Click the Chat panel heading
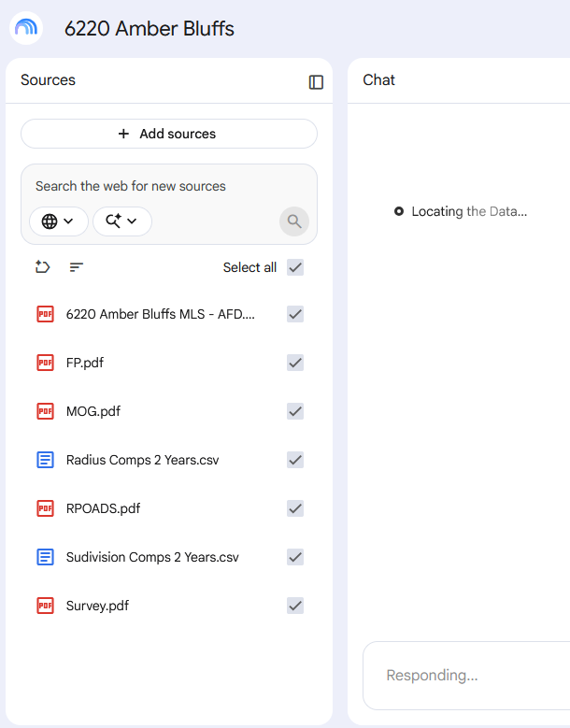 pos(378,79)
